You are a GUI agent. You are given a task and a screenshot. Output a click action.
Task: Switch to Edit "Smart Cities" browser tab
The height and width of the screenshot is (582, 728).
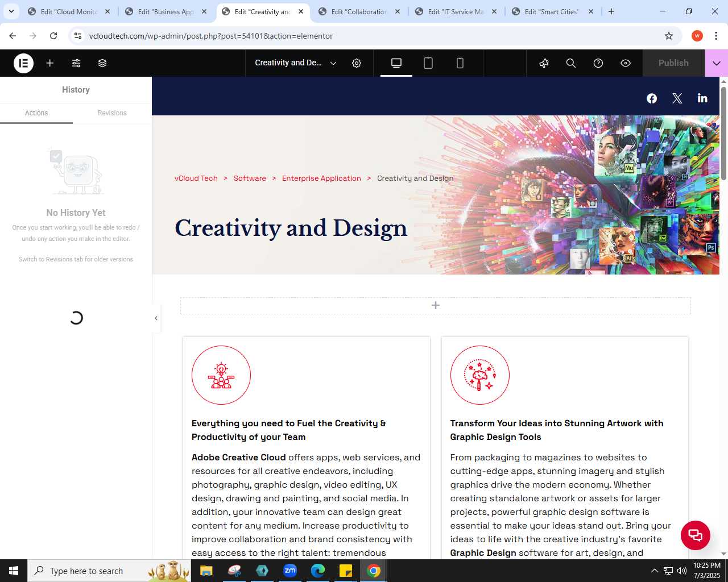tap(552, 11)
